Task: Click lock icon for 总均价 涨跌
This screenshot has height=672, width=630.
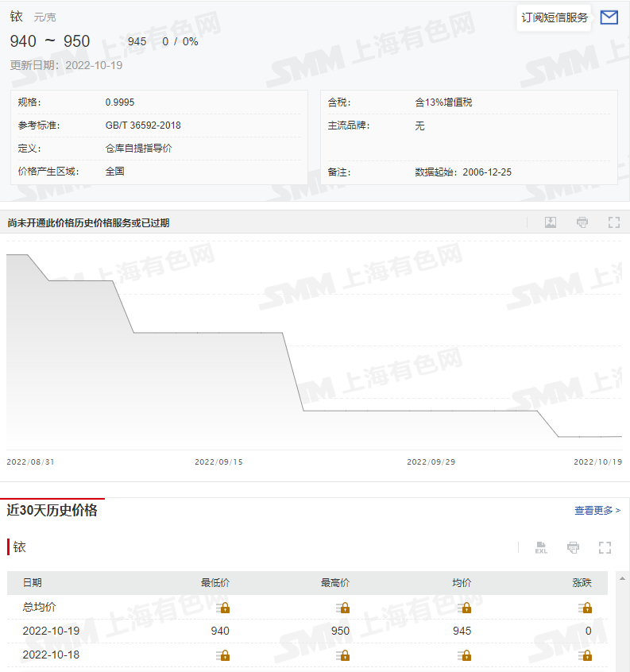Action: [x=586, y=608]
